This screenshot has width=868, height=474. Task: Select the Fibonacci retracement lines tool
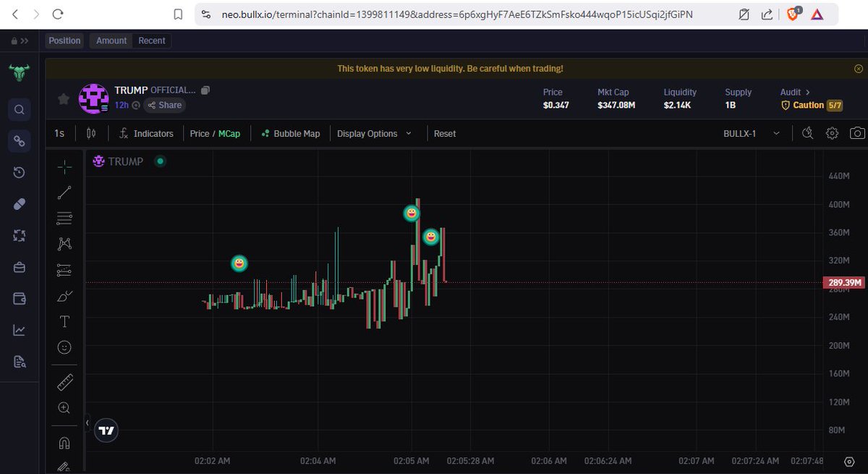[x=64, y=217]
